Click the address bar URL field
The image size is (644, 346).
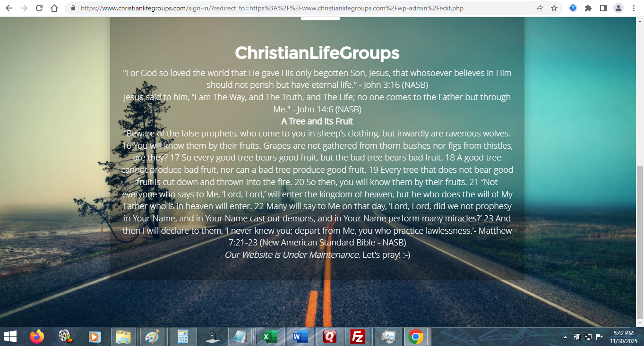283,8
